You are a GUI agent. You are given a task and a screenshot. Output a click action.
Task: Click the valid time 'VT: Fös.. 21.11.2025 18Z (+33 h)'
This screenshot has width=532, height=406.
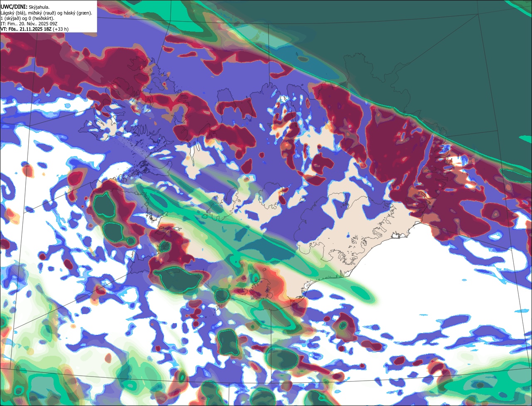point(34,29)
